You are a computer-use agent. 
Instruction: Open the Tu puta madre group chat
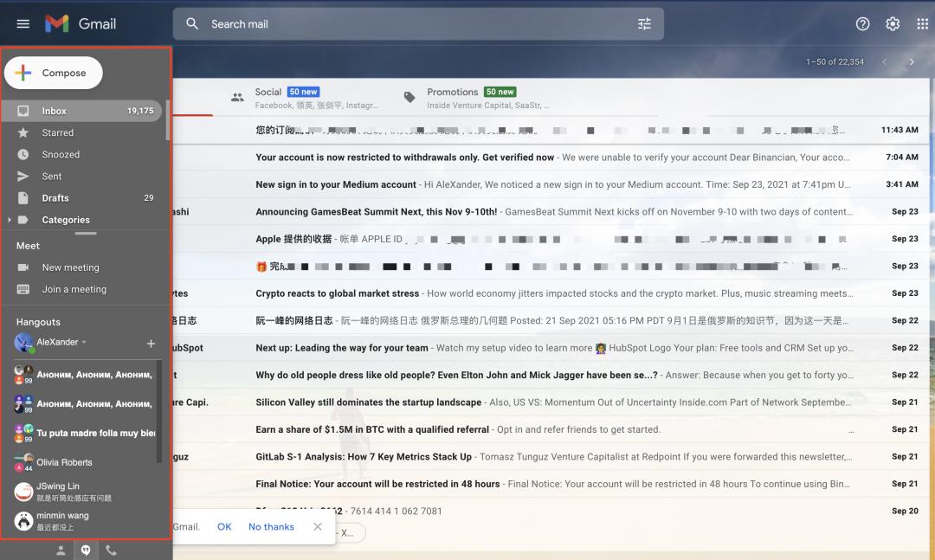pos(84,433)
